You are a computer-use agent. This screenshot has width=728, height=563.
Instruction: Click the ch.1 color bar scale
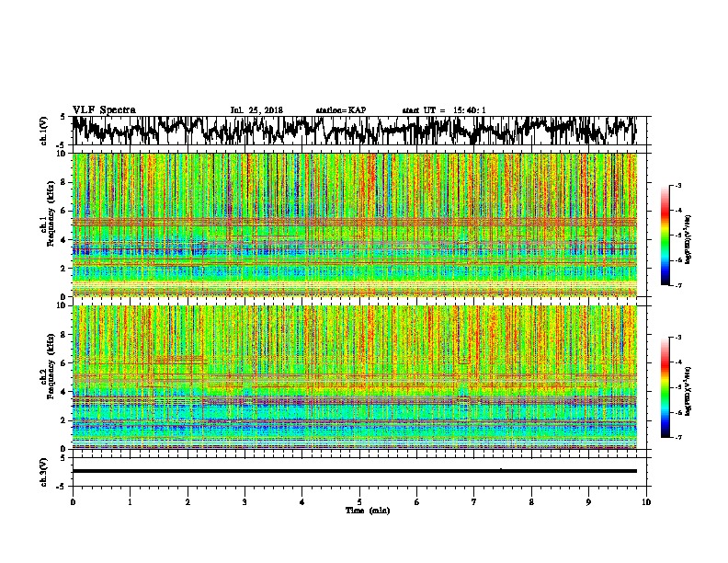665,236
